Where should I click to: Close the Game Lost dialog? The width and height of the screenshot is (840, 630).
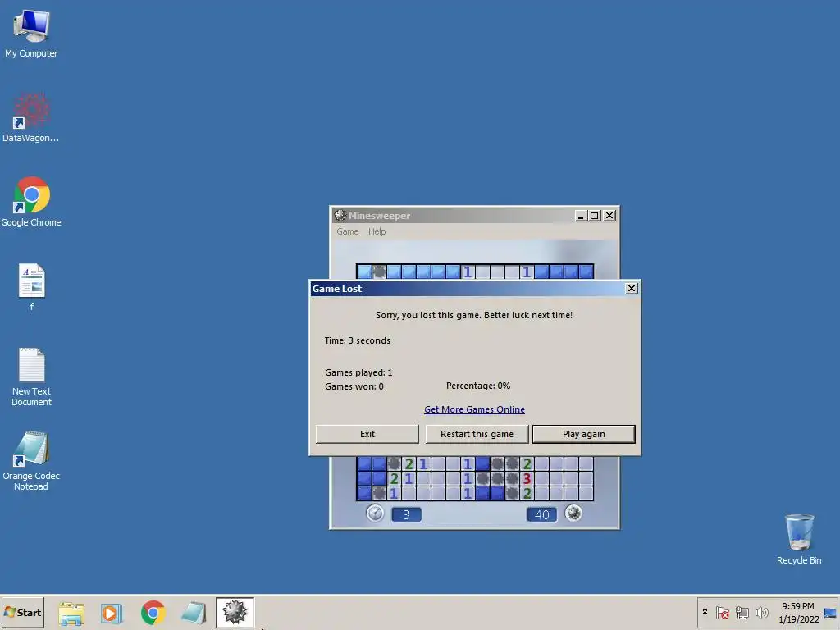tap(632, 288)
